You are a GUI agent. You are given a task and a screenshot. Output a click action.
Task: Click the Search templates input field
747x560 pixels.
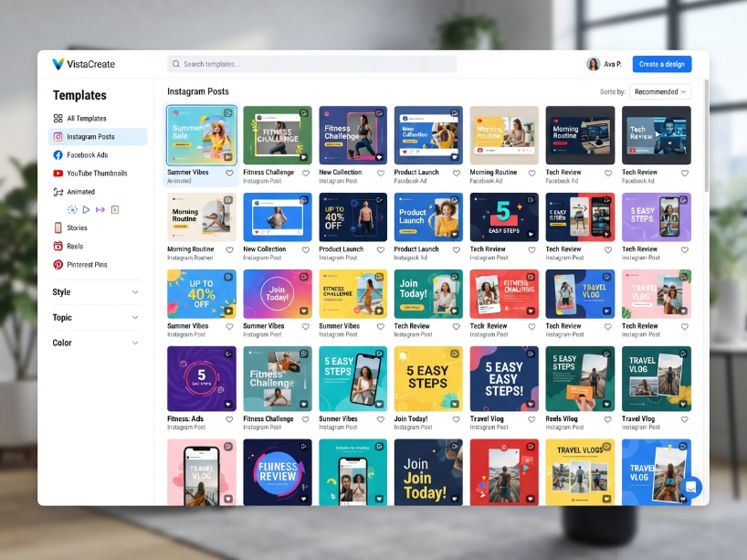pyautogui.click(x=312, y=64)
